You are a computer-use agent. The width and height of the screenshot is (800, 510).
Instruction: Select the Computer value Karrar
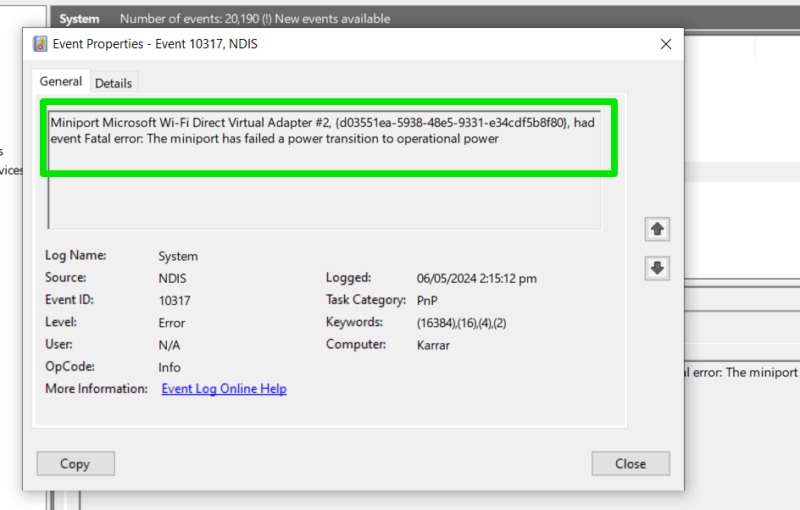click(x=436, y=345)
